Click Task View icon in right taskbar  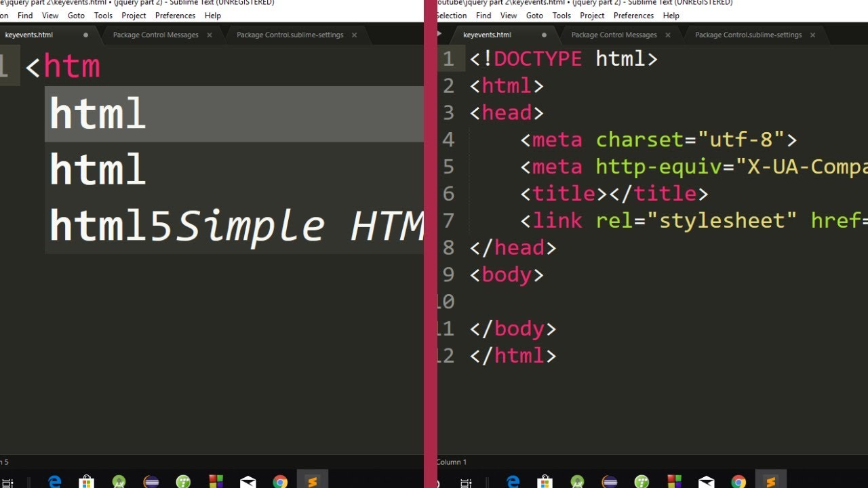point(466,483)
